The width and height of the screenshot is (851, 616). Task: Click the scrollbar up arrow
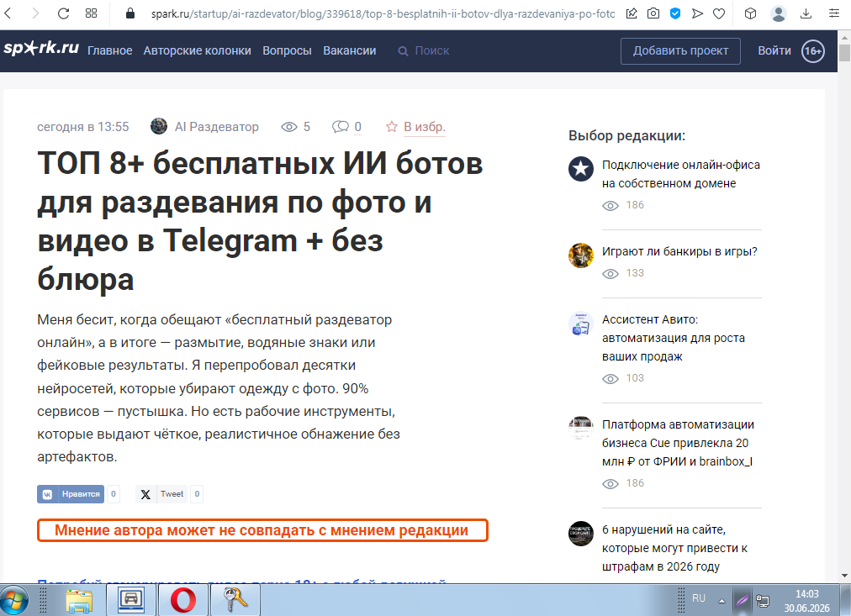coord(844,37)
